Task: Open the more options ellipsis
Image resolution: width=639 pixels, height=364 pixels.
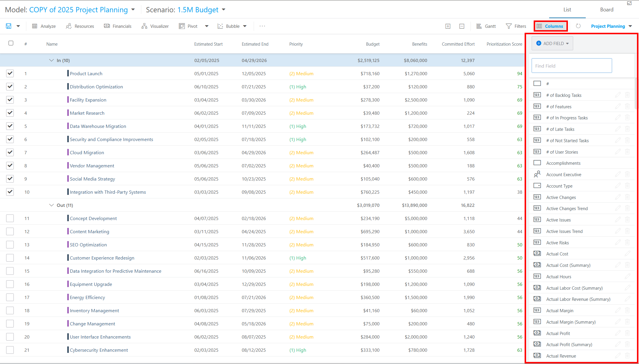Action: click(x=262, y=26)
